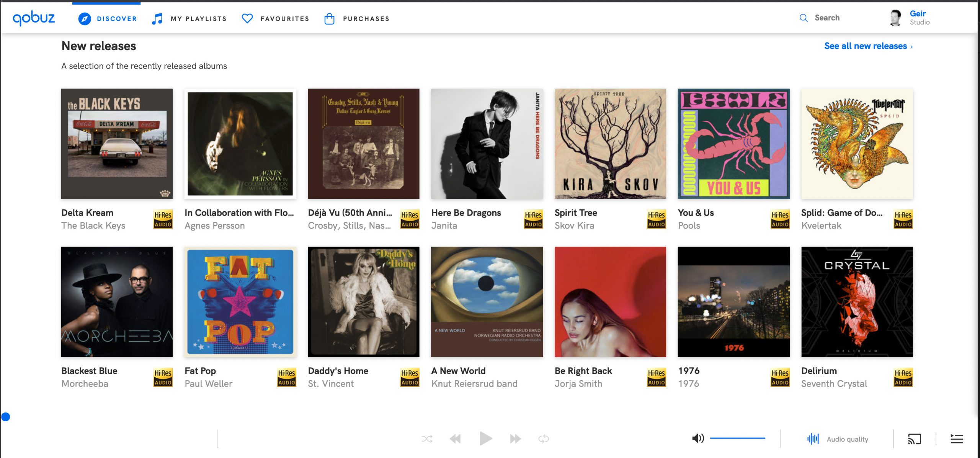
Task: Adjust the volume slider
Action: pyautogui.click(x=737, y=438)
